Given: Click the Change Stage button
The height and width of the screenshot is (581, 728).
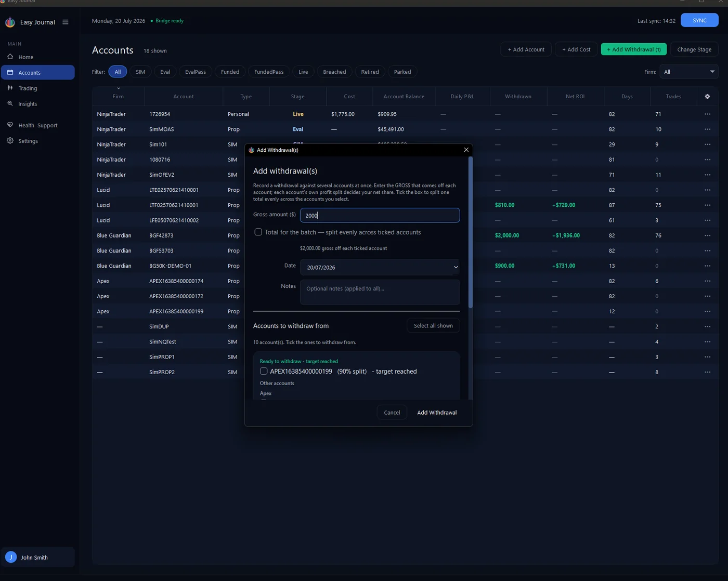Looking at the screenshot, I should [694, 49].
